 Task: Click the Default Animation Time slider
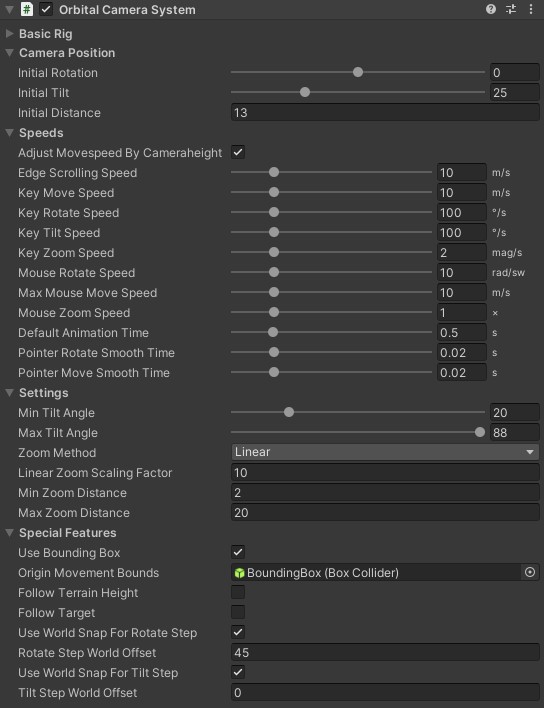331,332
